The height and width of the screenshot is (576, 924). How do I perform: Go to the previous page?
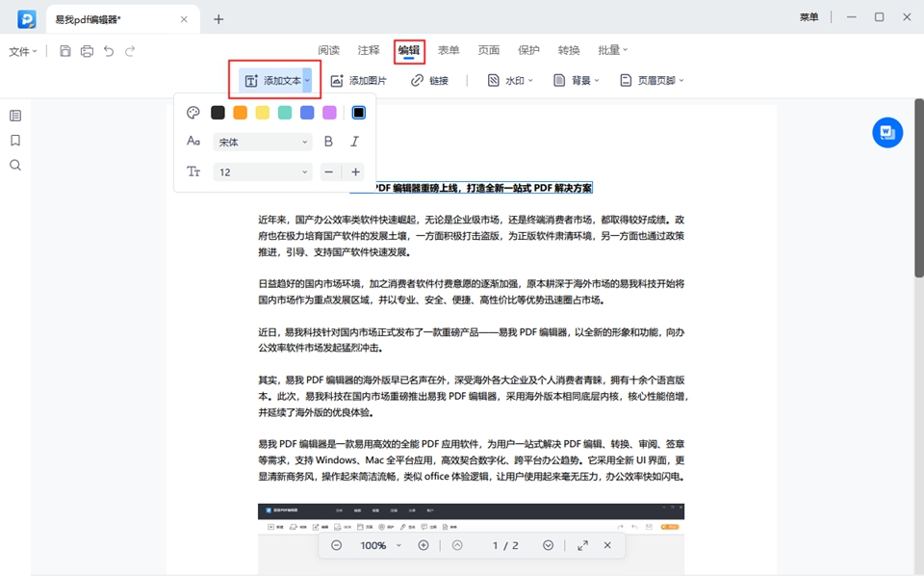coord(457,545)
